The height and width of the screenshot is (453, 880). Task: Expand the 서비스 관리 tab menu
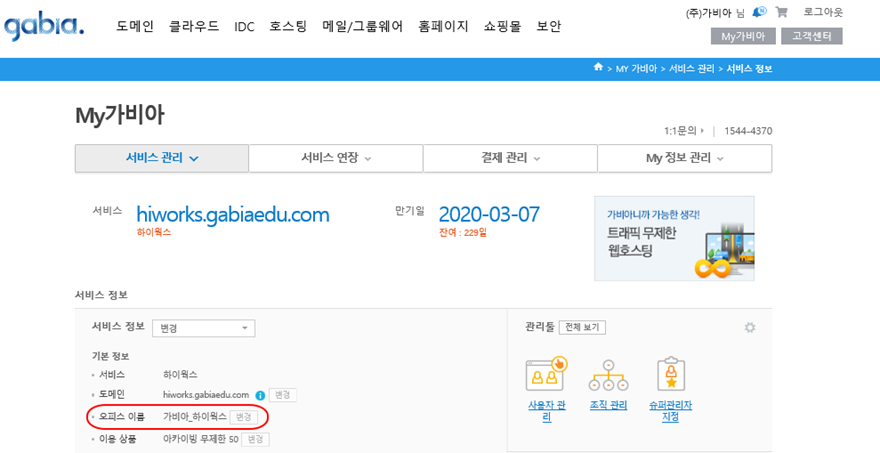click(162, 158)
